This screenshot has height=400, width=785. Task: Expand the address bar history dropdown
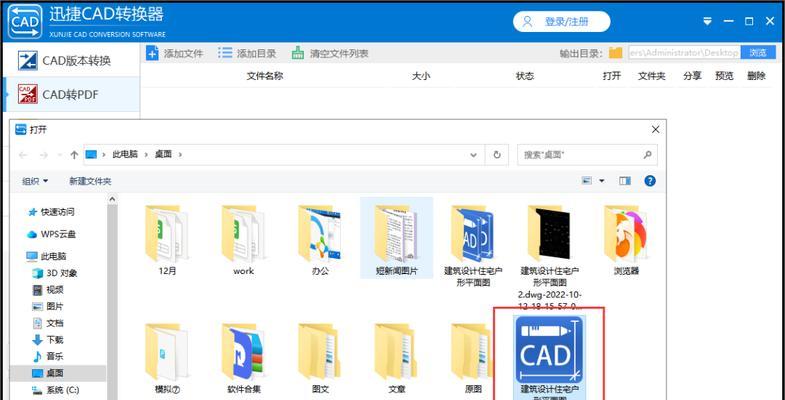pyautogui.click(x=474, y=155)
